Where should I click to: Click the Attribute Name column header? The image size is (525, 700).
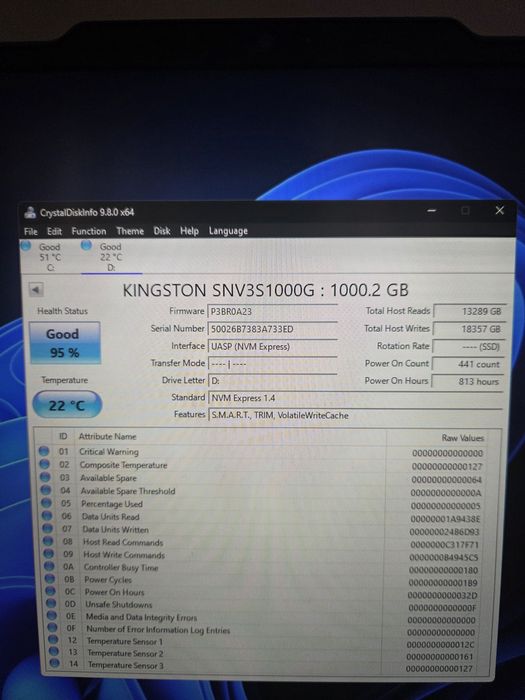coord(107,437)
